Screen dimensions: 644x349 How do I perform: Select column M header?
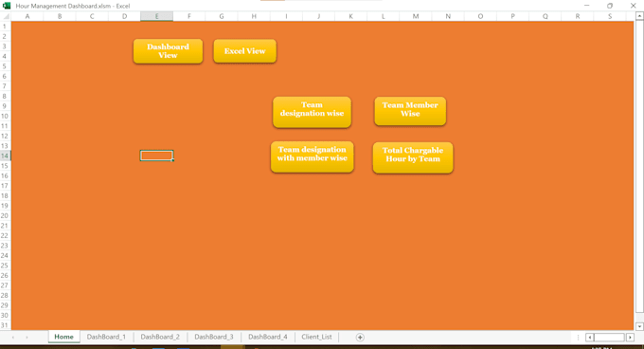coord(416,16)
